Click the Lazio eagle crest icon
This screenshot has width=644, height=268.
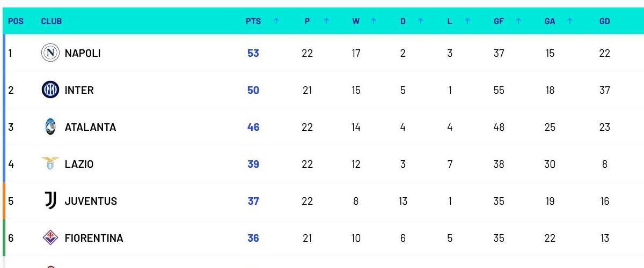pos(50,163)
